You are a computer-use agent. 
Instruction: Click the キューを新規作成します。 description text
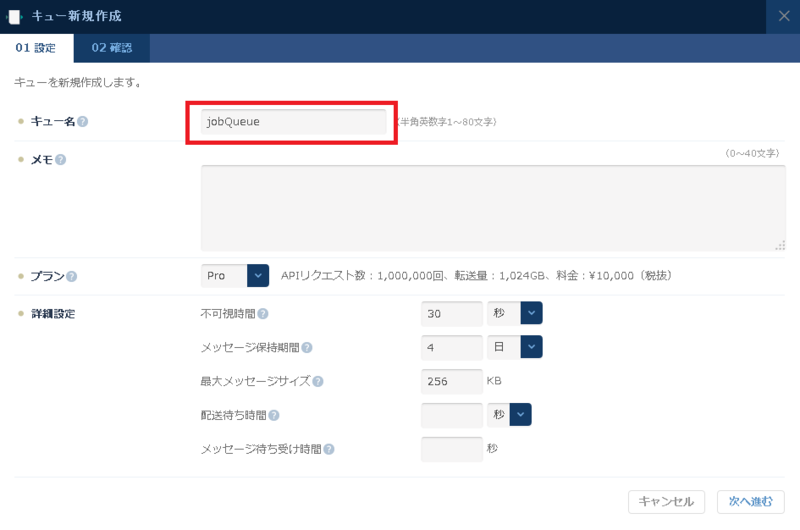78,82
